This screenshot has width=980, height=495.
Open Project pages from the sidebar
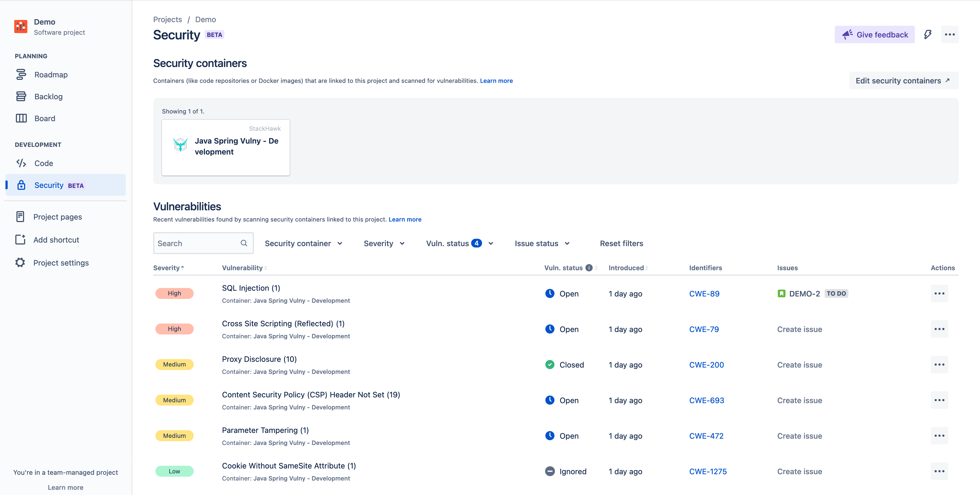click(57, 217)
